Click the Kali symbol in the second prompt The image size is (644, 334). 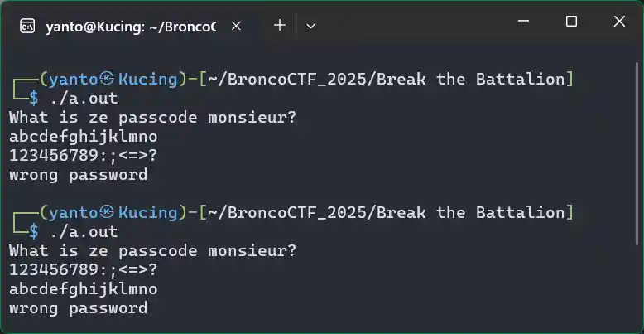point(108,212)
